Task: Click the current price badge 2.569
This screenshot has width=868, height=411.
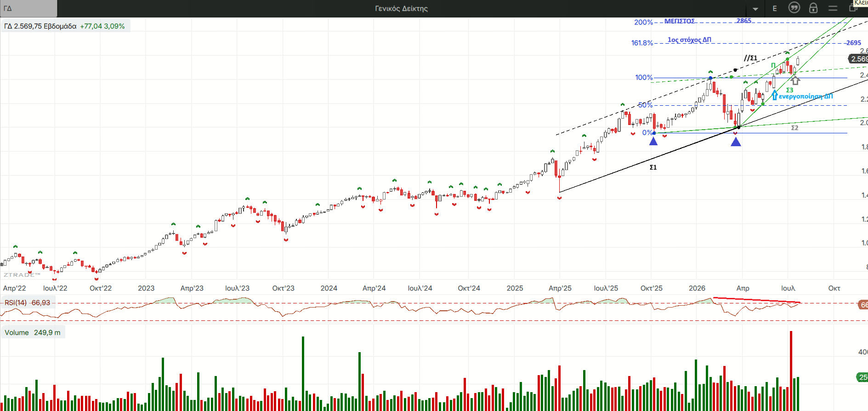Action: coord(858,59)
